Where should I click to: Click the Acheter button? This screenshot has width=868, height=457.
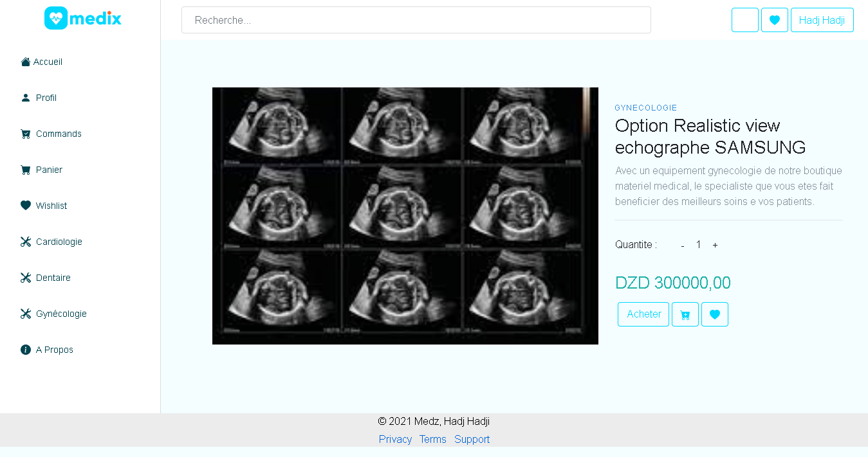(643, 314)
